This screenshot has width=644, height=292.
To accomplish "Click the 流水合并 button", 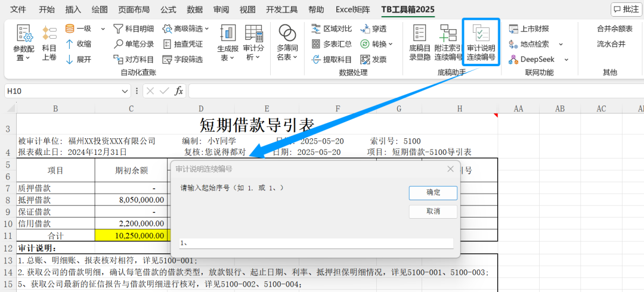I will click(x=611, y=44).
